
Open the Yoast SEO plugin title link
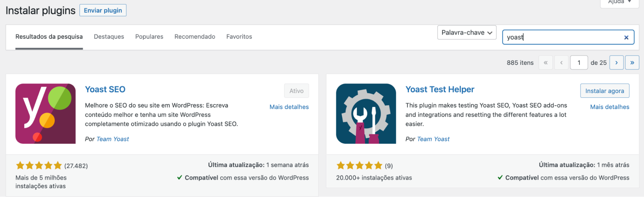(x=105, y=89)
